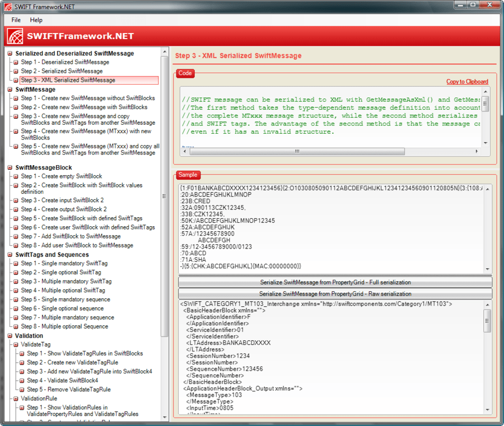Image resolution: width=504 pixels, height=426 pixels.
Task: Click the red icon beside Step 1 - Deserialized SwiftMessage
Action: point(16,63)
